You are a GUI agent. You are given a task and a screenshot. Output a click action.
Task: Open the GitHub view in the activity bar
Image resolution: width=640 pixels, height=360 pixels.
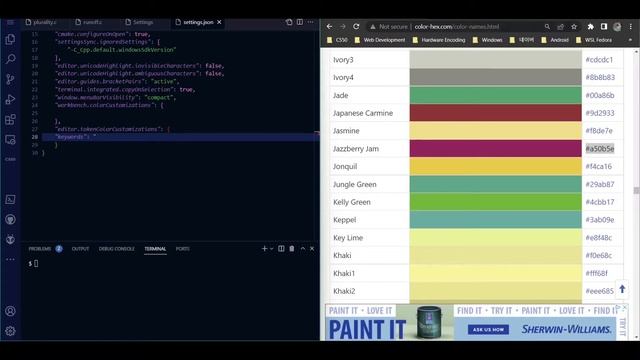click(x=10, y=220)
